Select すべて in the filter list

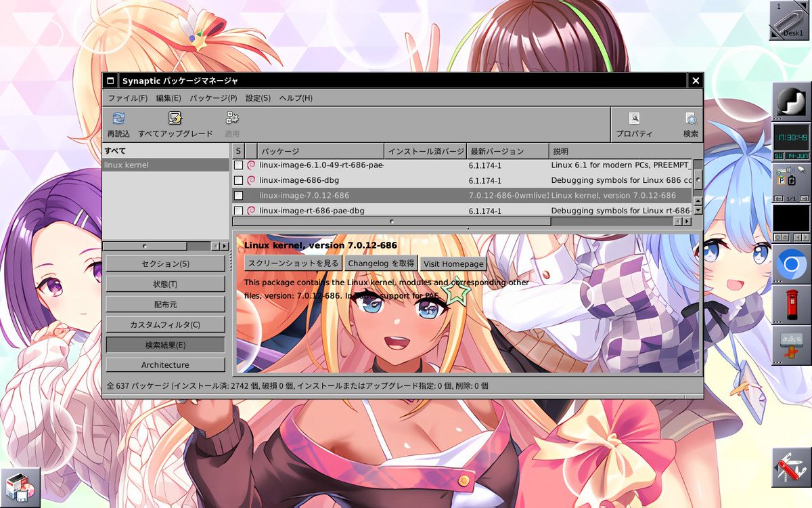coord(166,150)
